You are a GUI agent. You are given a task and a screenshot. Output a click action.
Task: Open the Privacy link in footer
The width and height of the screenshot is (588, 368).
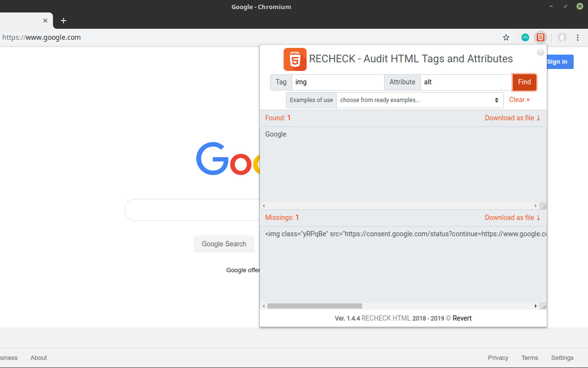tap(498, 358)
